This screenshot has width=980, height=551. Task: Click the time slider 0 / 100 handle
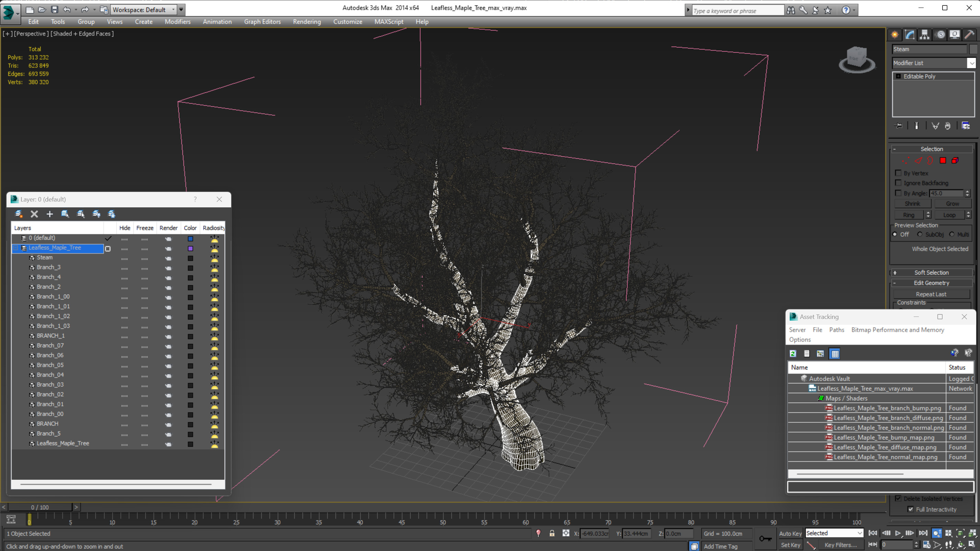coord(40,507)
